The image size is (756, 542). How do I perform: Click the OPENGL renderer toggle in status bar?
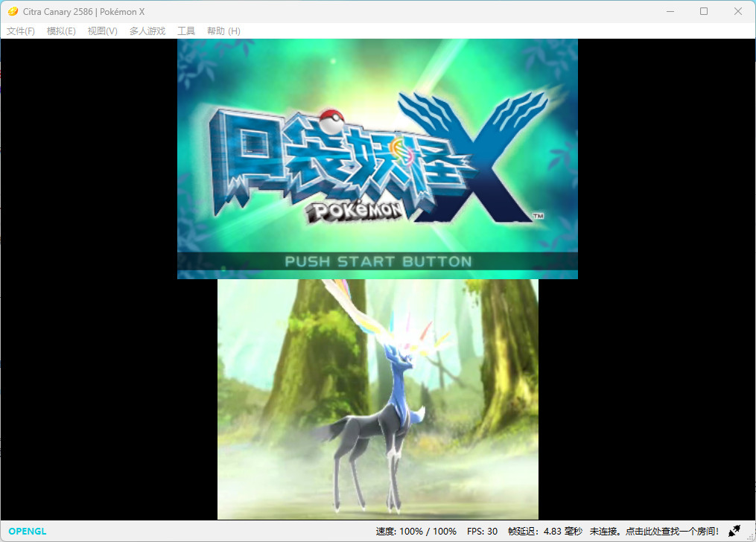click(28, 531)
